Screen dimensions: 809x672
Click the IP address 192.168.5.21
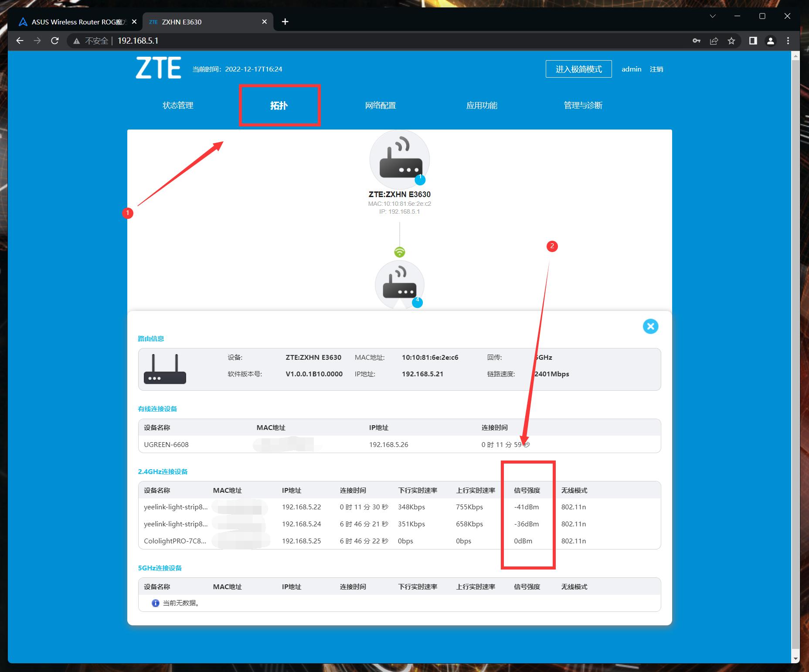click(x=422, y=374)
